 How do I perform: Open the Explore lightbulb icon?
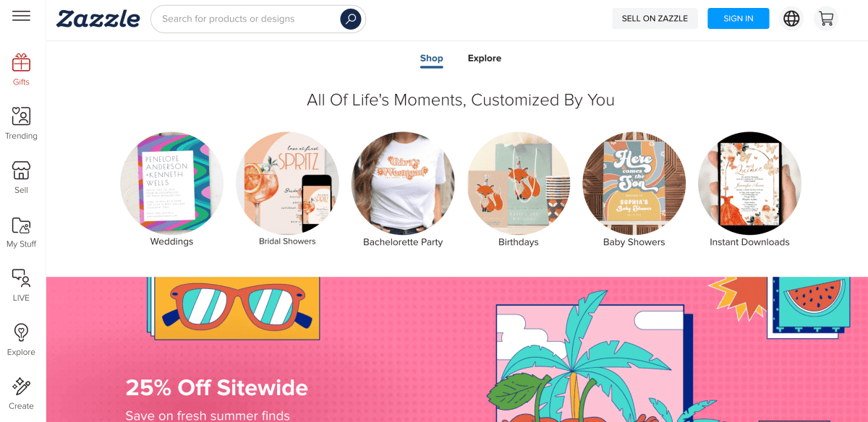[x=21, y=332]
